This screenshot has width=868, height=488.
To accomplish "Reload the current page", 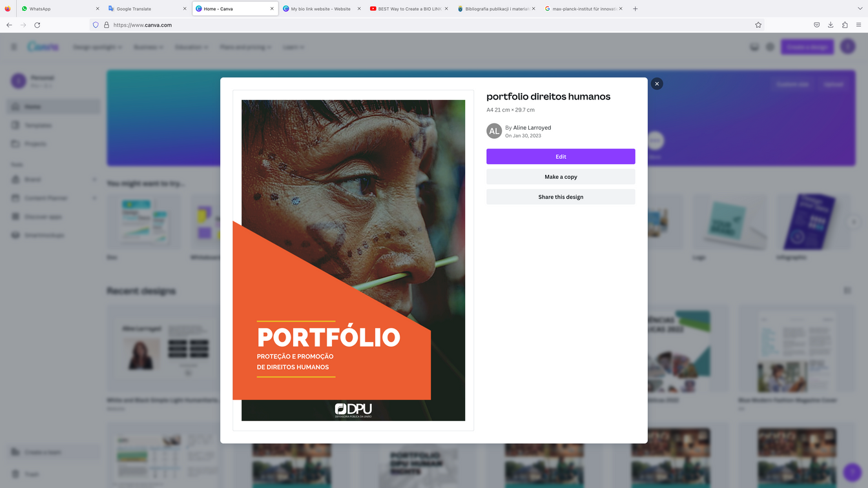I will coord(37,25).
